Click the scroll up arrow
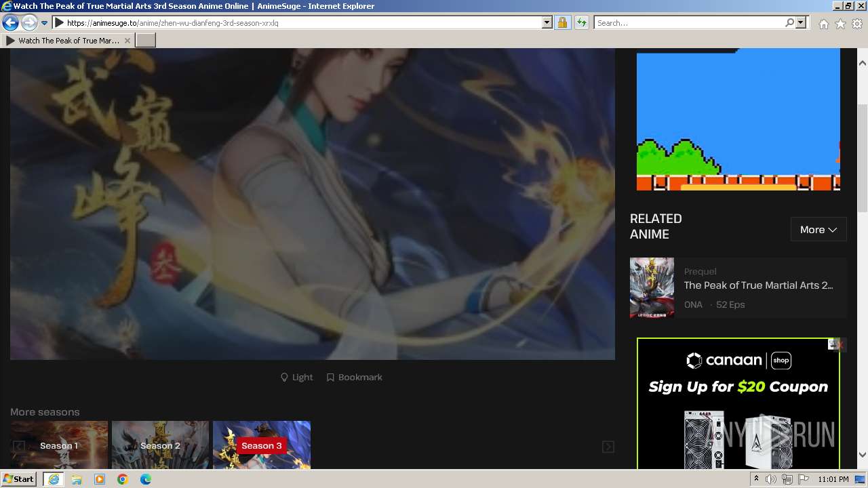 tap(863, 63)
